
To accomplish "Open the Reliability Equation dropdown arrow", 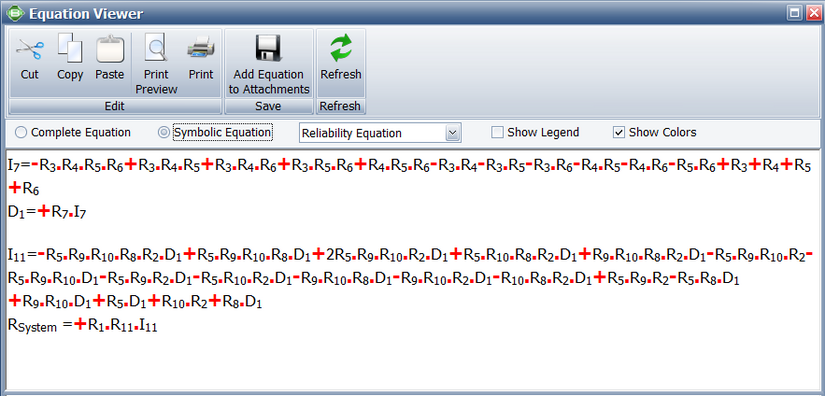I will pyautogui.click(x=453, y=134).
